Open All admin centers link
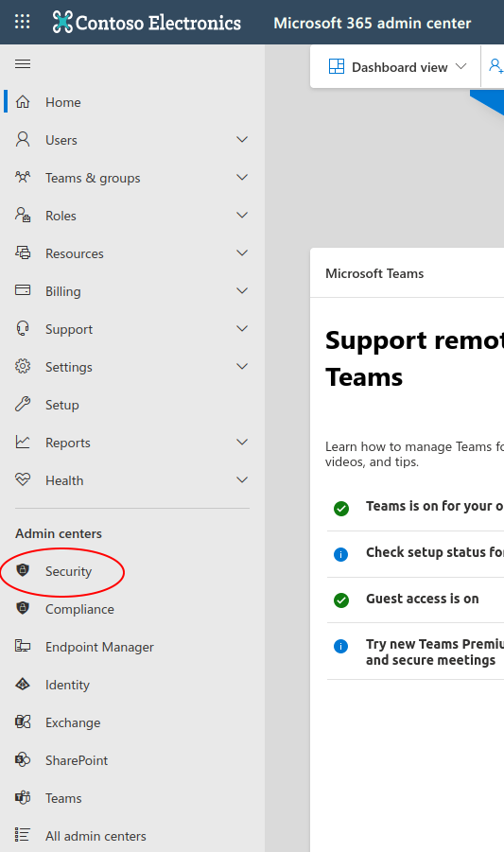504x852 pixels. click(x=96, y=836)
